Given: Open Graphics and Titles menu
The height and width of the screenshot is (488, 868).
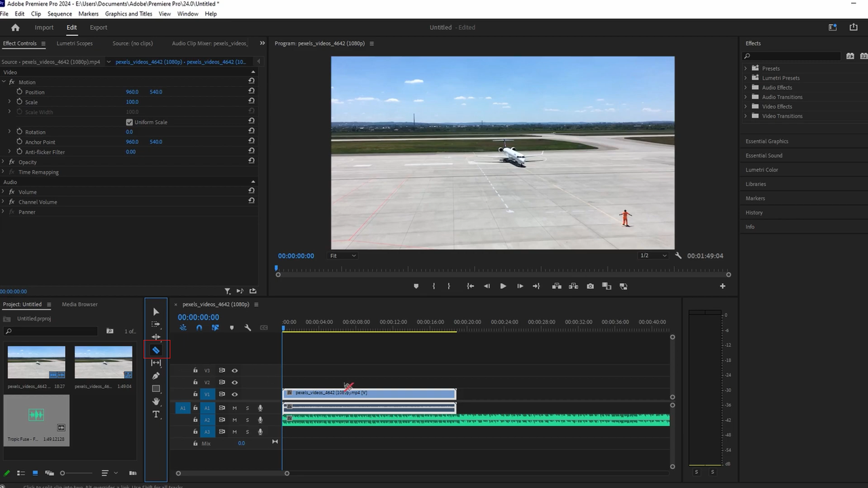Looking at the screenshot, I should [128, 14].
